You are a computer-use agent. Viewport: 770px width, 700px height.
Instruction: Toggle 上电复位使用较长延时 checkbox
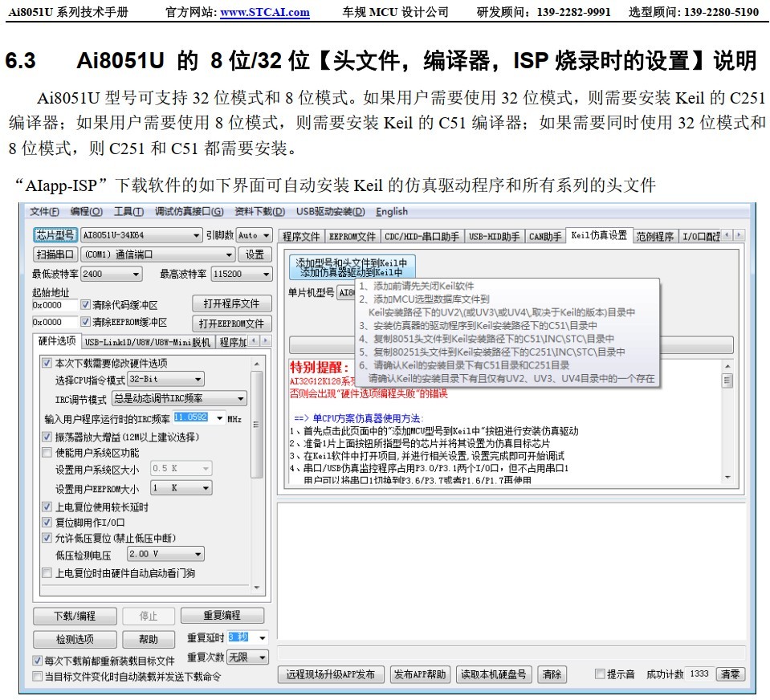click(47, 507)
